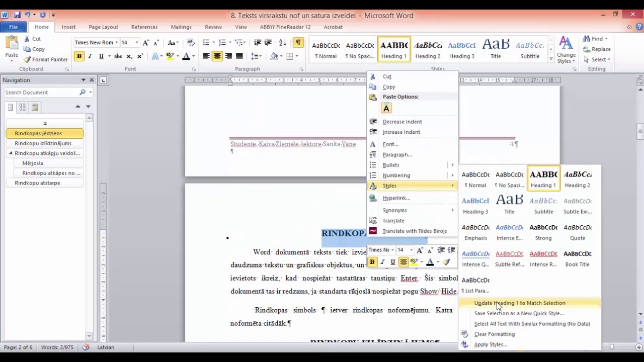Click the Clear Formatting icon in ribbon Font group

tap(191, 43)
